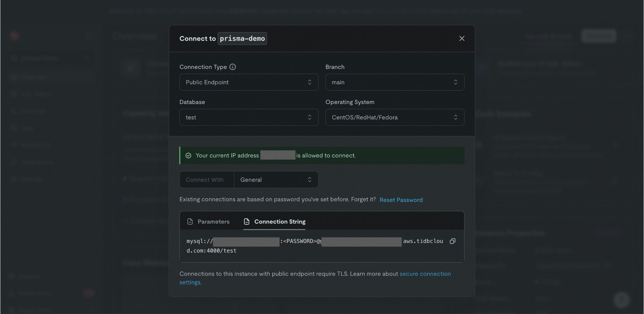644x314 pixels.
Task: Click the Connect With label
Action: pyautogui.click(x=205, y=179)
